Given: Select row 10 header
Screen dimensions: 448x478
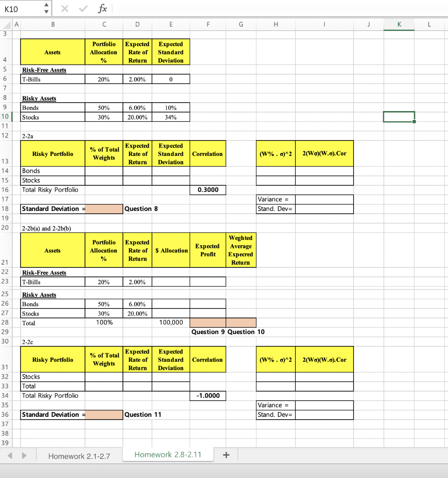Looking at the screenshot, I should click(x=5, y=117).
